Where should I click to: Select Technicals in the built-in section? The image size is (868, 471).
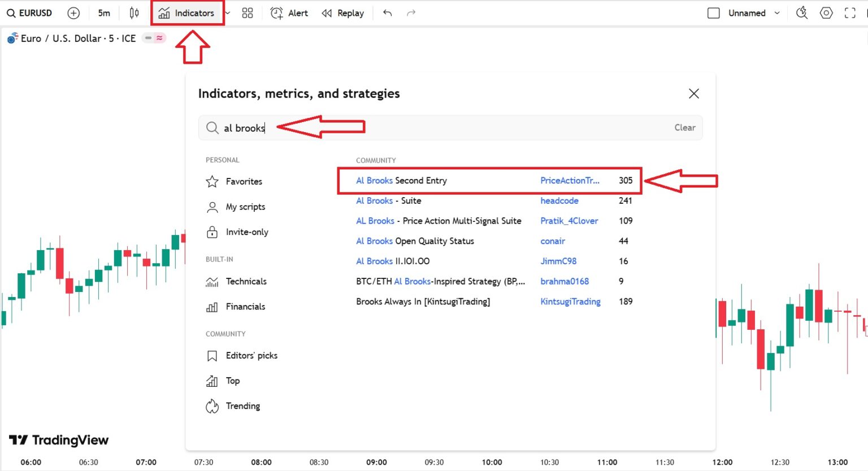[x=246, y=281]
